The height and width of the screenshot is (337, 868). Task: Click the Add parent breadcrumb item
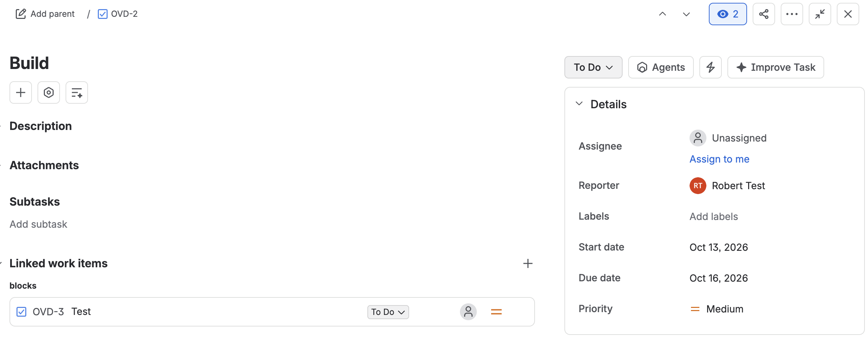[45, 14]
